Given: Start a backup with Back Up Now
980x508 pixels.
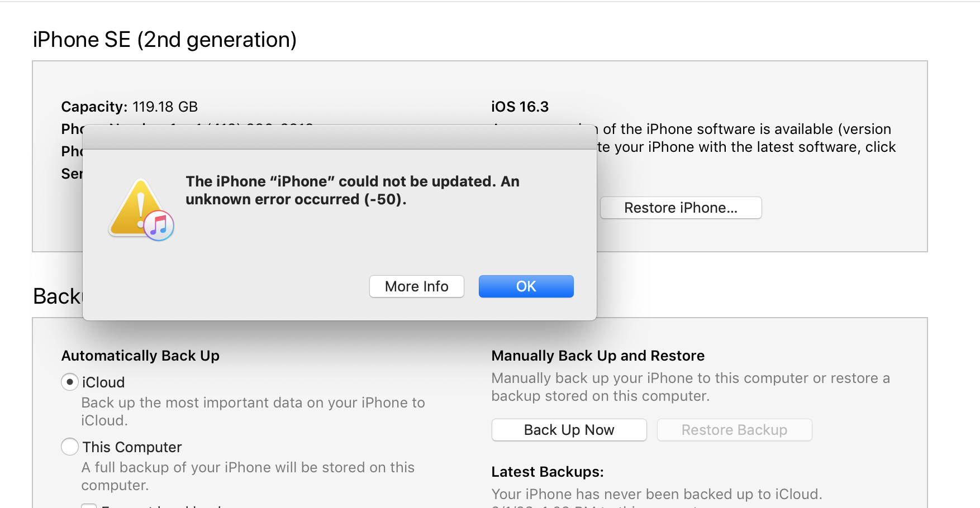Looking at the screenshot, I should [x=569, y=430].
